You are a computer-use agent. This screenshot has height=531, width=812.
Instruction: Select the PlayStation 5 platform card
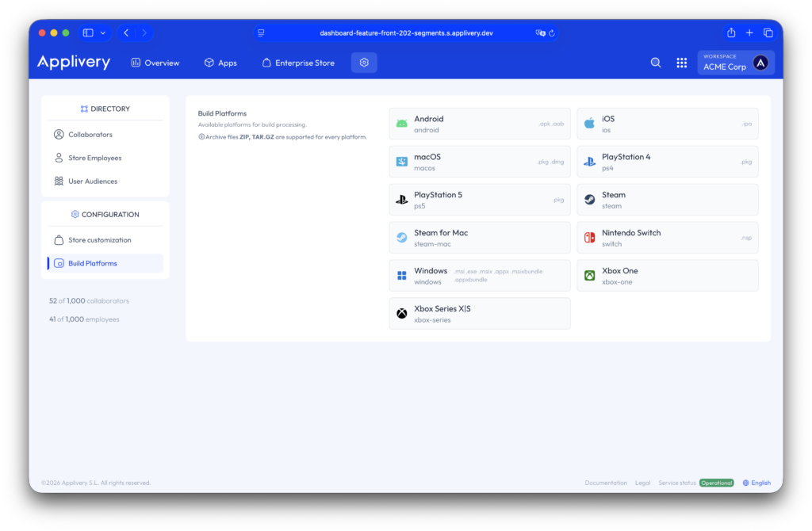pos(479,200)
